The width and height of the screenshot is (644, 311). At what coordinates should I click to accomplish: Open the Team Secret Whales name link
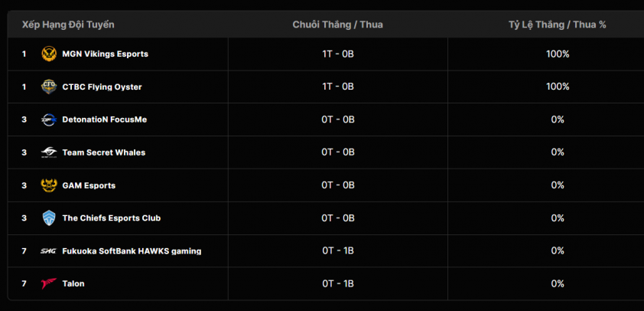pyautogui.click(x=103, y=152)
